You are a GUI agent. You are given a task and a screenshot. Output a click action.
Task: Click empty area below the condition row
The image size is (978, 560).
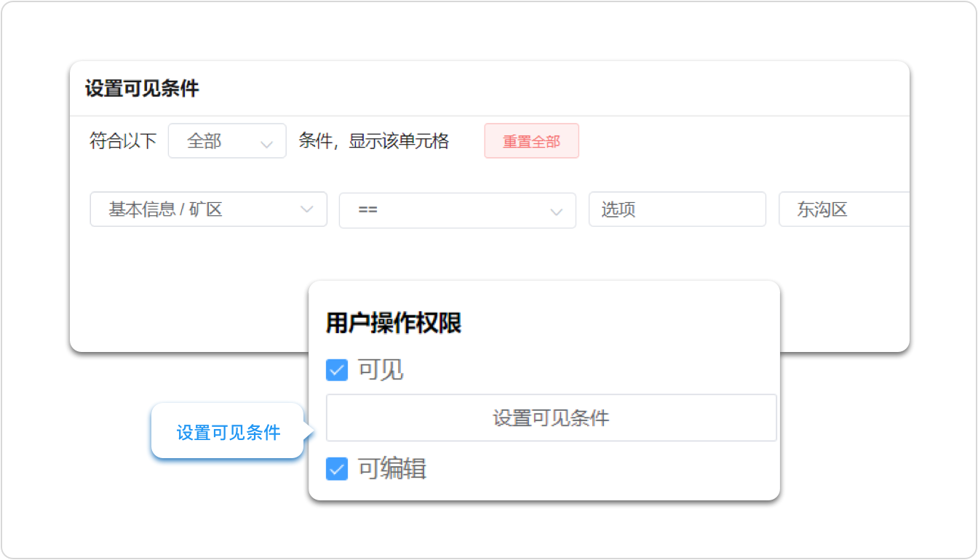pos(189,291)
